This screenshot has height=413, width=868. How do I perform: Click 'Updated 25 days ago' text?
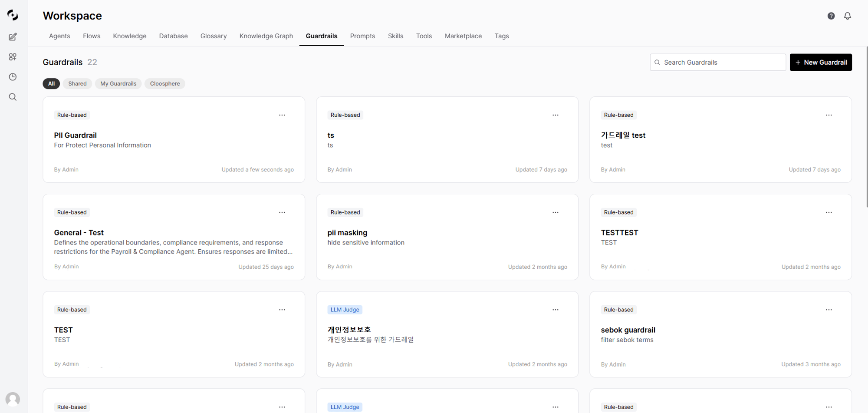(x=266, y=267)
